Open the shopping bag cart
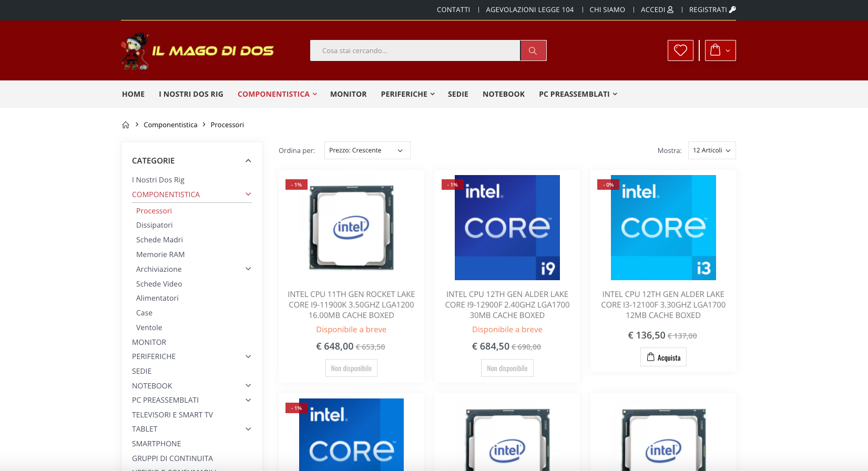 (x=720, y=50)
